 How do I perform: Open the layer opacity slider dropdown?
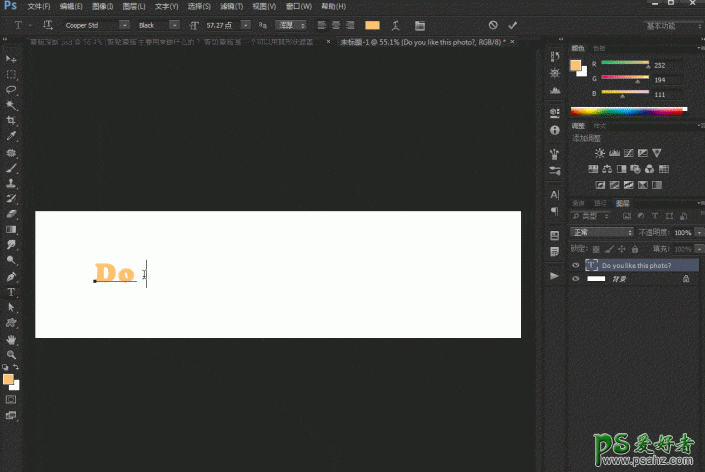click(699, 232)
